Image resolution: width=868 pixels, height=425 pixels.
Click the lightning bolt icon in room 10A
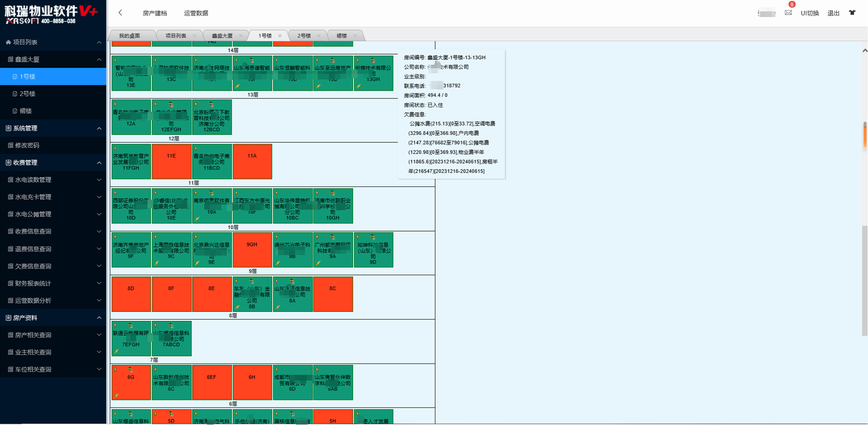point(197,219)
